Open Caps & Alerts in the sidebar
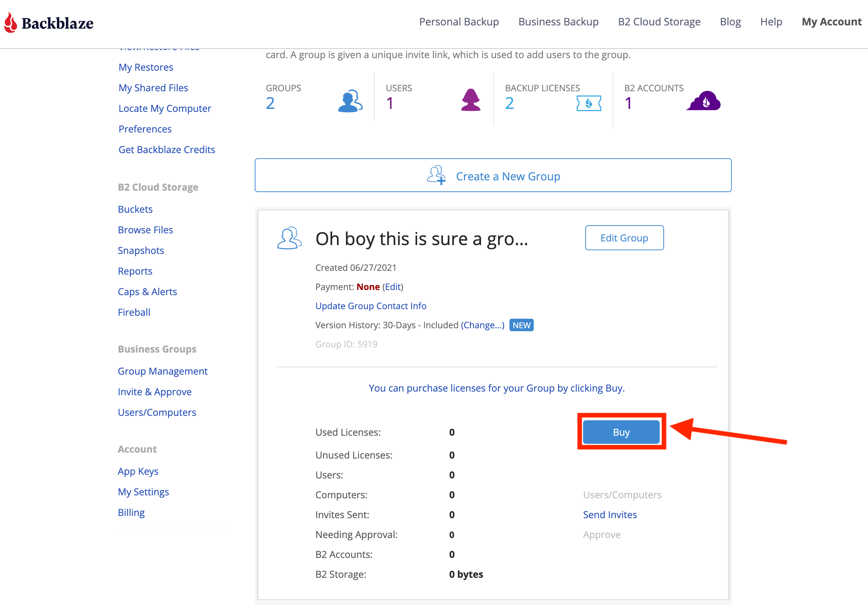Screen dimensions: 868x605 point(147,292)
